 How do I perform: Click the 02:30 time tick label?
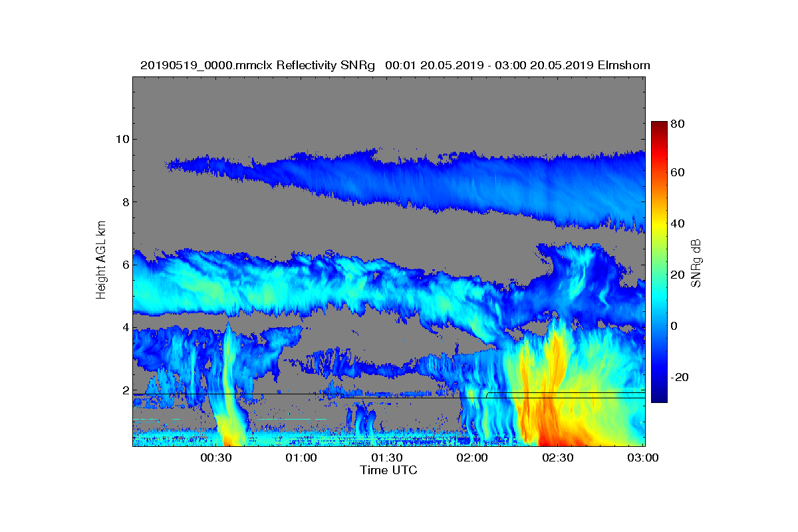tap(558, 458)
